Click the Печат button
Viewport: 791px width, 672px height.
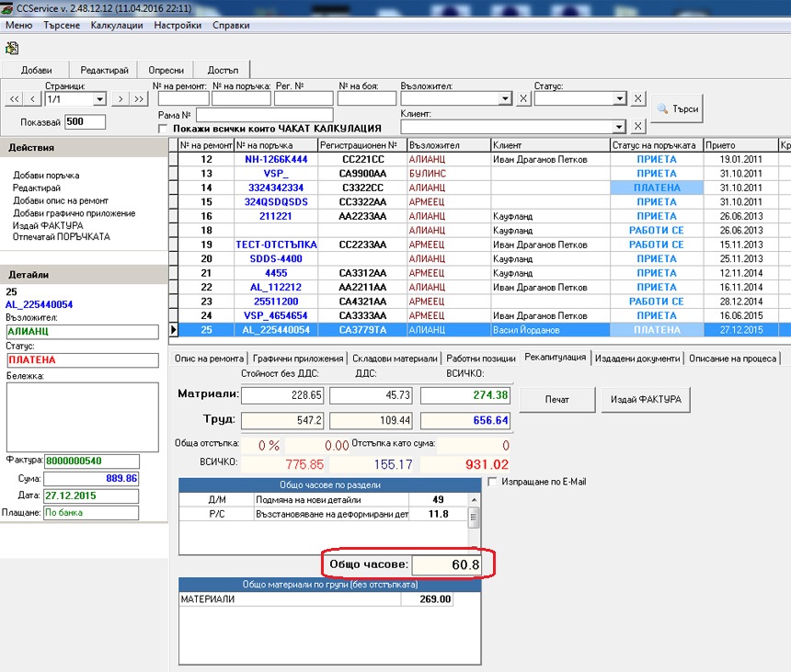tap(557, 399)
